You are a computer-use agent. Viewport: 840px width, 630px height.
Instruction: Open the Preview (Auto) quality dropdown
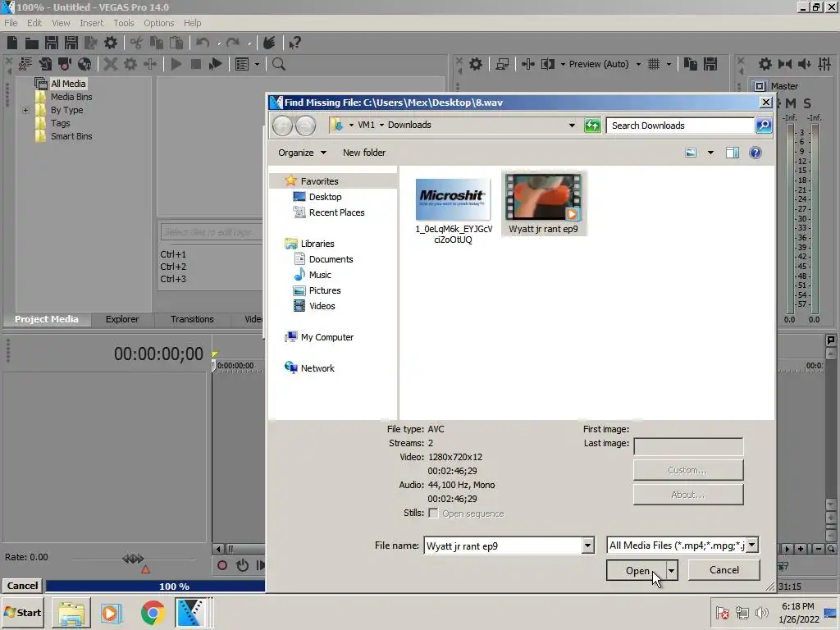tap(638, 64)
